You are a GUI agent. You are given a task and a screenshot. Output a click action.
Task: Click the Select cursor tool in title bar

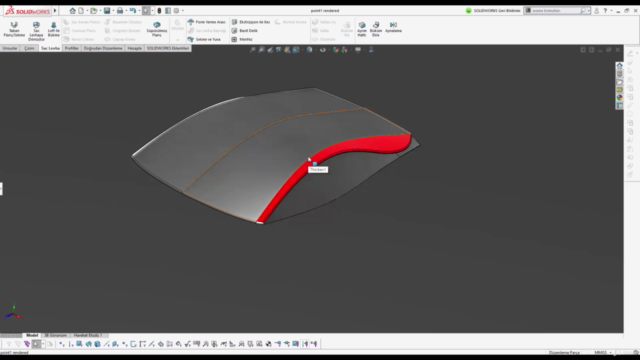tap(146, 11)
